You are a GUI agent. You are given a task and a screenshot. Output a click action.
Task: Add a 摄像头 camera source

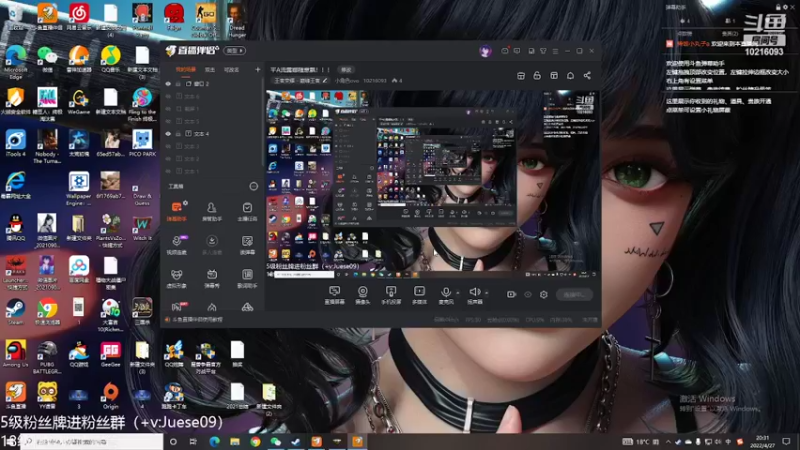pyautogui.click(x=363, y=294)
